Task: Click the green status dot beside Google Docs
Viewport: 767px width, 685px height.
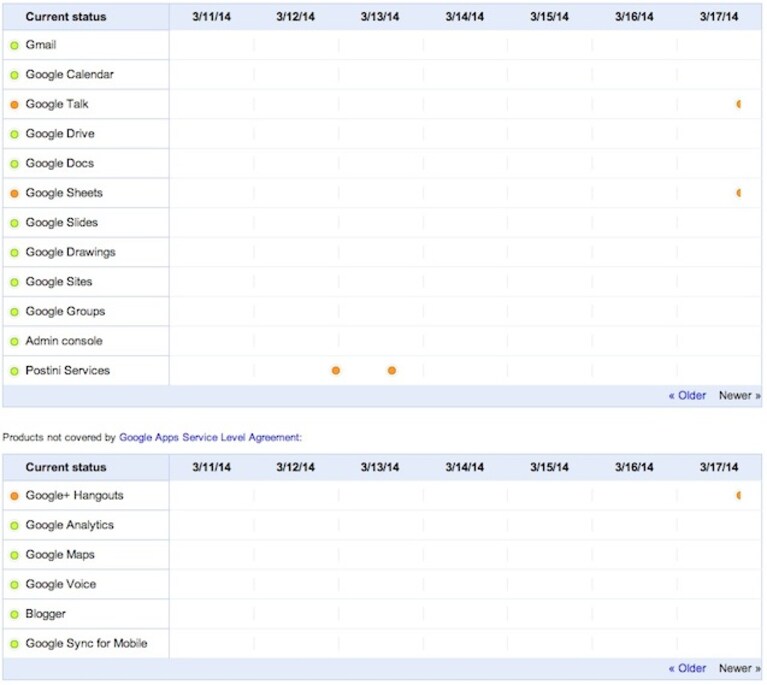Action: (x=15, y=164)
